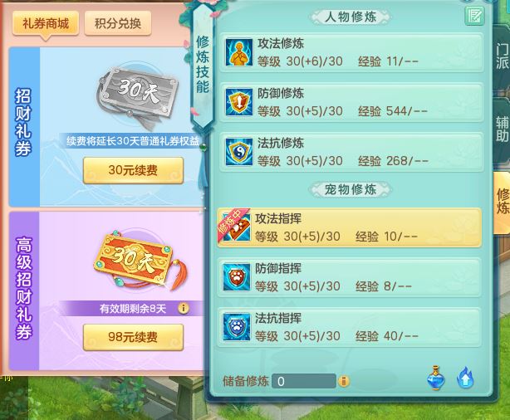The width and height of the screenshot is (510, 420).
Task: Select the 攻法指挥 training row
Action: click(350, 227)
